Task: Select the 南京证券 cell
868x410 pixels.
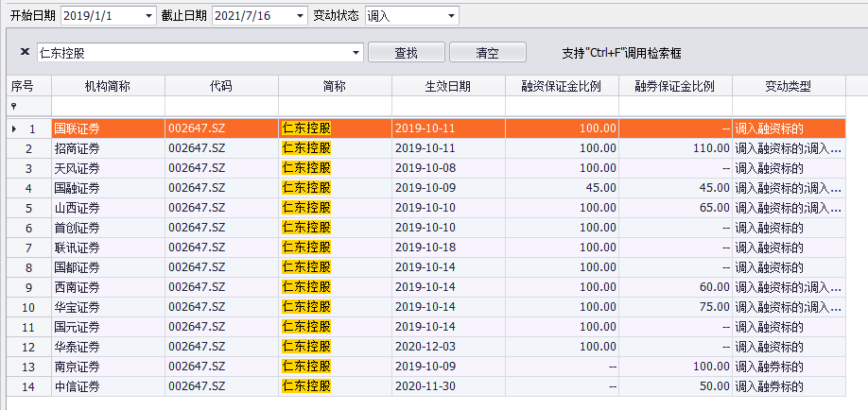Action: pos(108,367)
